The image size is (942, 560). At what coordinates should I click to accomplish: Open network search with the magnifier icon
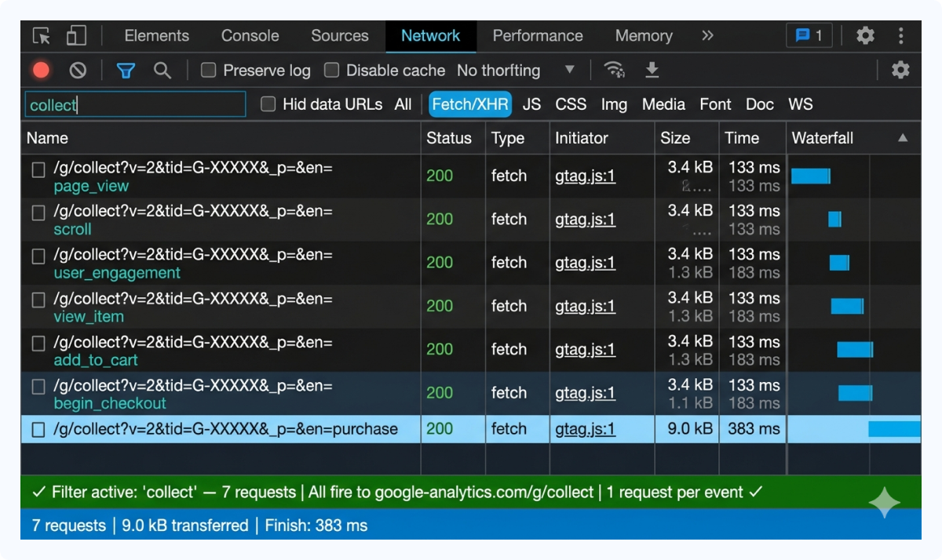(162, 71)
